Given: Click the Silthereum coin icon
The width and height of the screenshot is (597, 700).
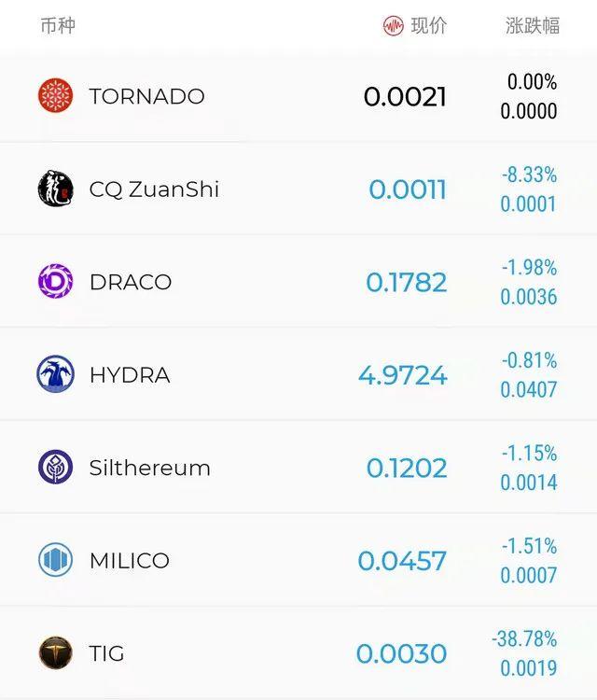Looking at the screenshot, I should 55,468.
